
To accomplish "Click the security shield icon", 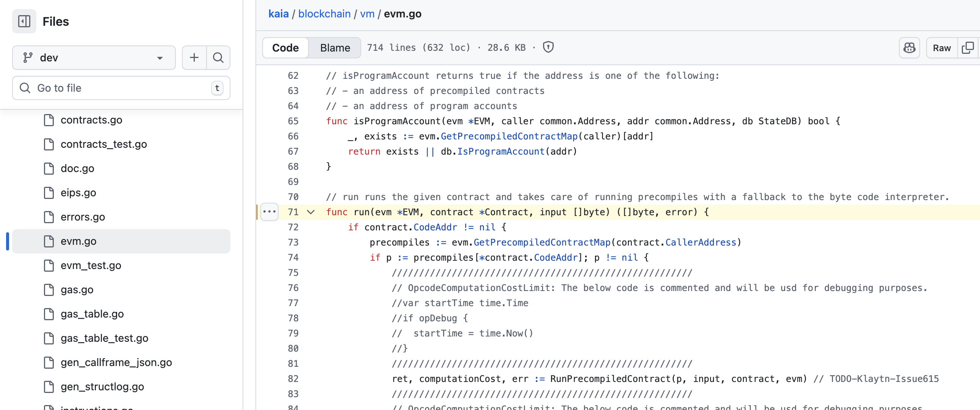I will point(548,47).
